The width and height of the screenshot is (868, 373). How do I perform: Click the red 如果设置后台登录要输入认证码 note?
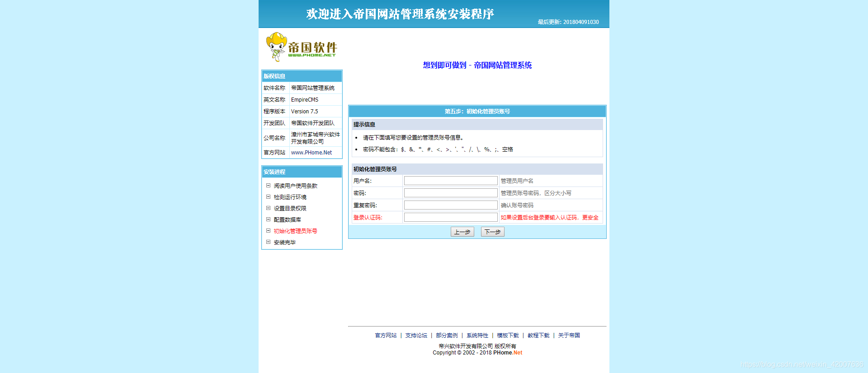coord(550,218)
